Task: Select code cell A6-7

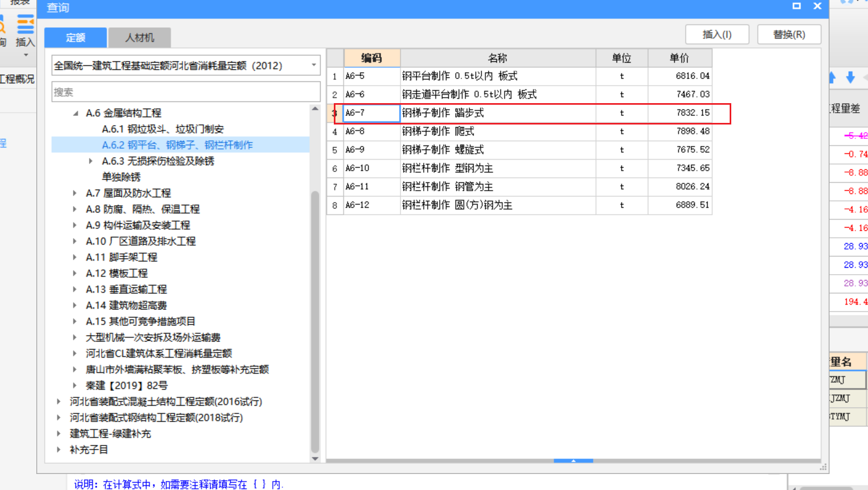Action: [372, 113]
